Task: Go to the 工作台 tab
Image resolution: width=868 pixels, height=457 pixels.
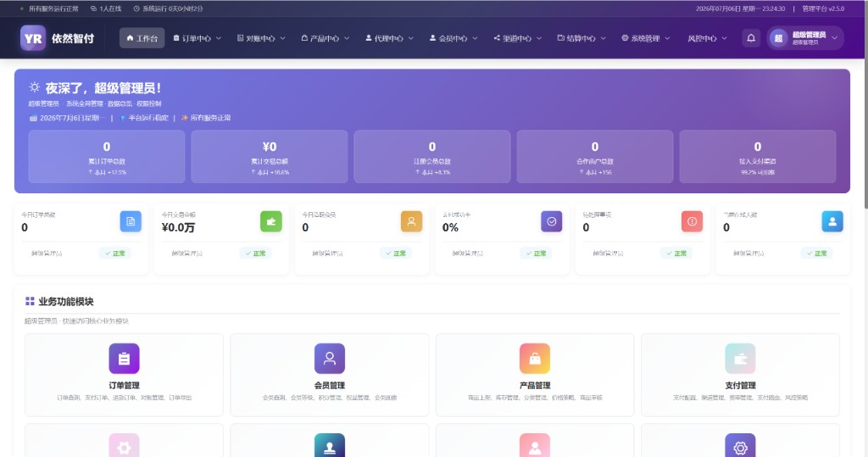Action: point(142,38)
